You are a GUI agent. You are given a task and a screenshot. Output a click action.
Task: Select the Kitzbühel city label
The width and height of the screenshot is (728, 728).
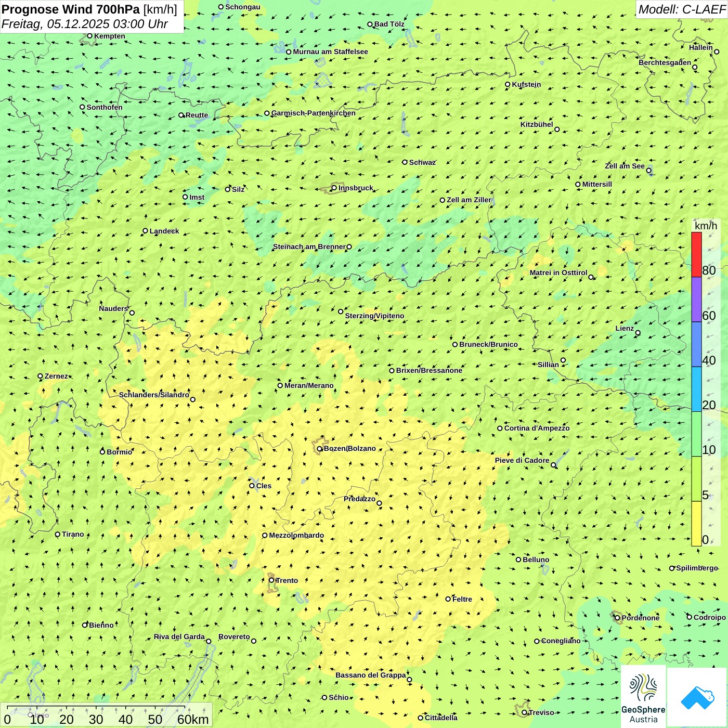click(x=537, y=124)
